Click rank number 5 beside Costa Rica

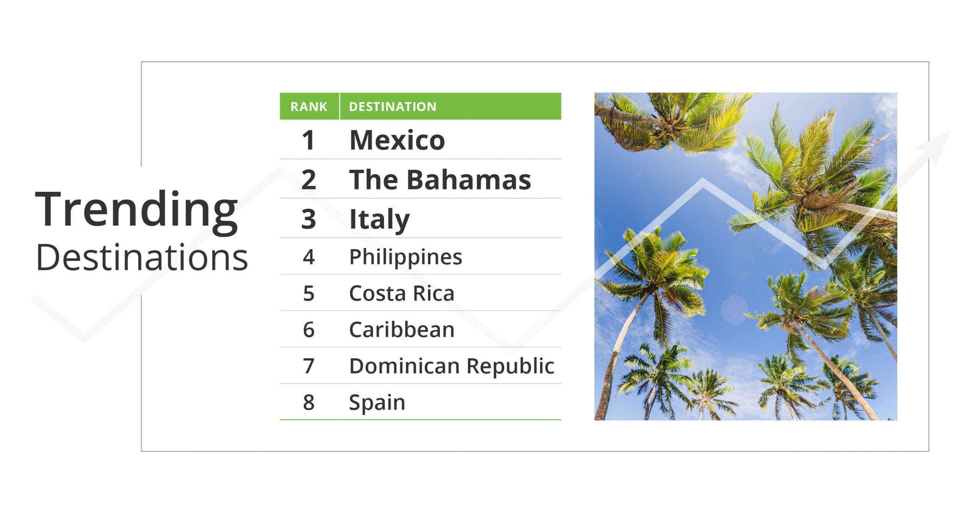click(x=309, y=293)
